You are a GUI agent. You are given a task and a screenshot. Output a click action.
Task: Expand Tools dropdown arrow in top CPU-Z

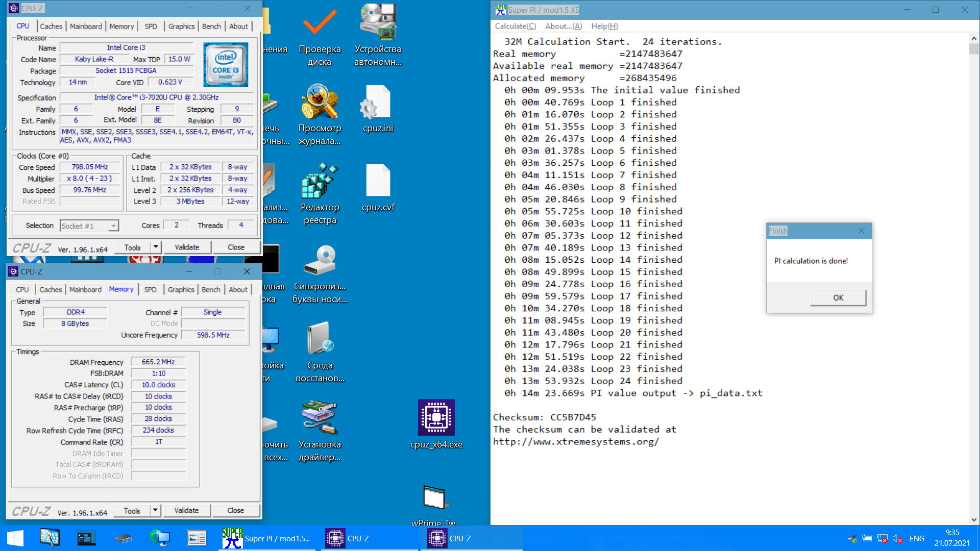156,247
